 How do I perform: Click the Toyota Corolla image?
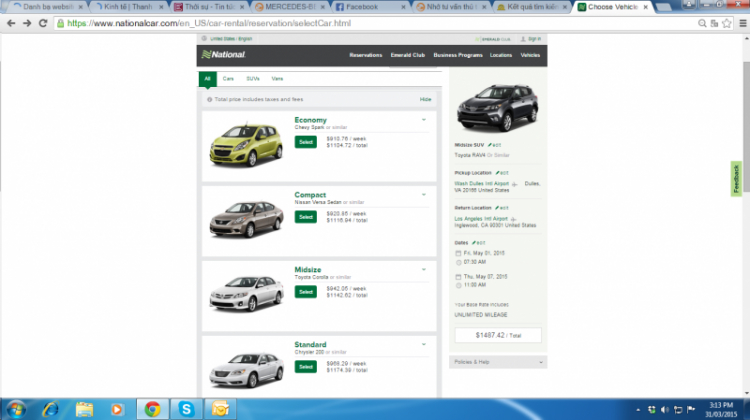[246, 293]
